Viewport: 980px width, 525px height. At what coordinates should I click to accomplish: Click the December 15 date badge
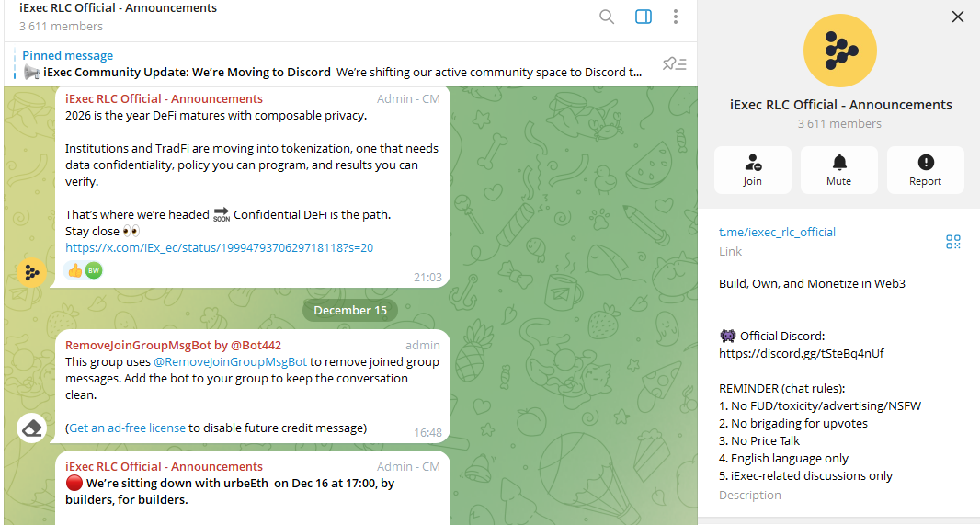click(350, 311)
